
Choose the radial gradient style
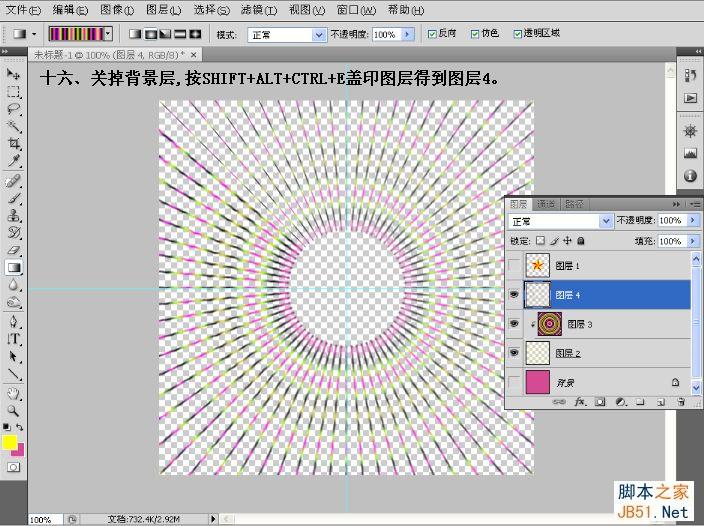[150, 34]
